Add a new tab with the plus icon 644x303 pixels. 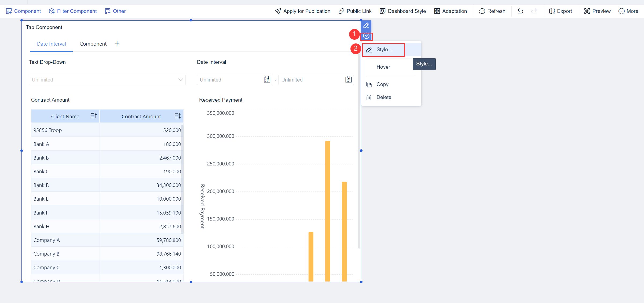[x=117, y=43]
